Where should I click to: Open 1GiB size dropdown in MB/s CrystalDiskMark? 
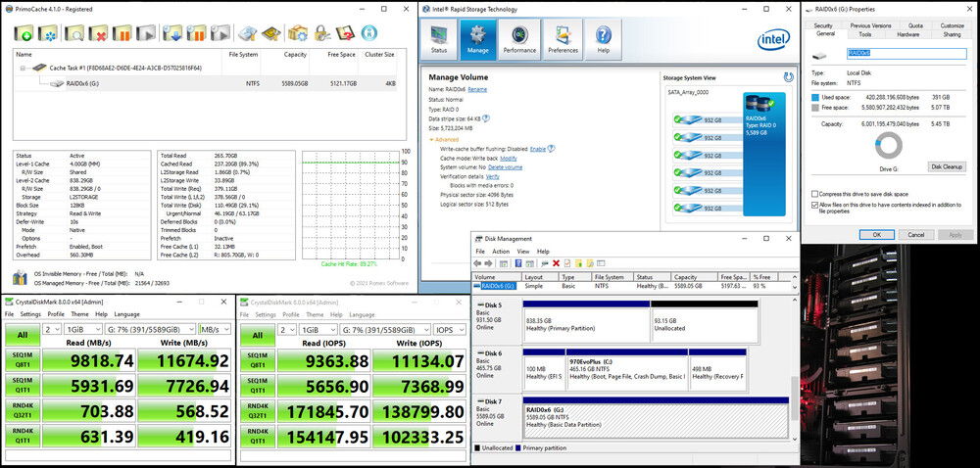click(83, 329)
